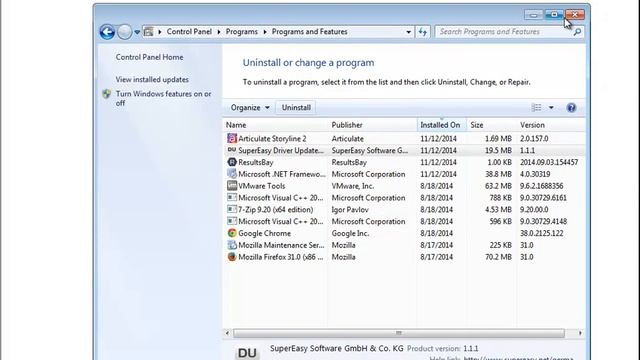Sort by the Installed On column header
The height and width of the screenshot is (360, 640).
[442, 125]
